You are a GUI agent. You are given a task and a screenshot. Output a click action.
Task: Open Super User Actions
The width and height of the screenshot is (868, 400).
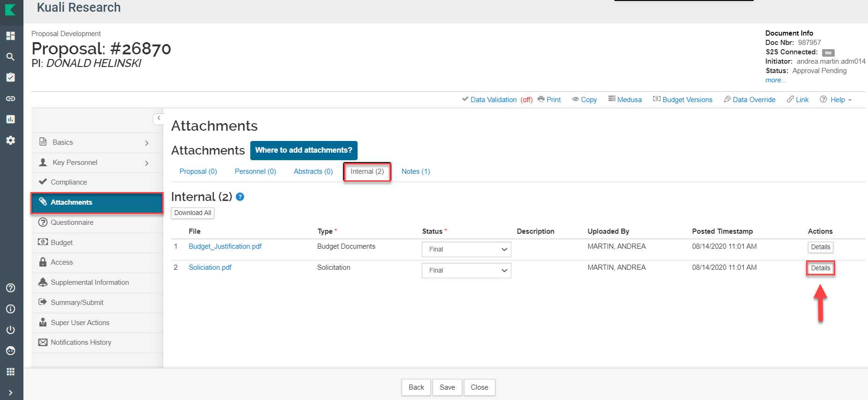(97, 323)
